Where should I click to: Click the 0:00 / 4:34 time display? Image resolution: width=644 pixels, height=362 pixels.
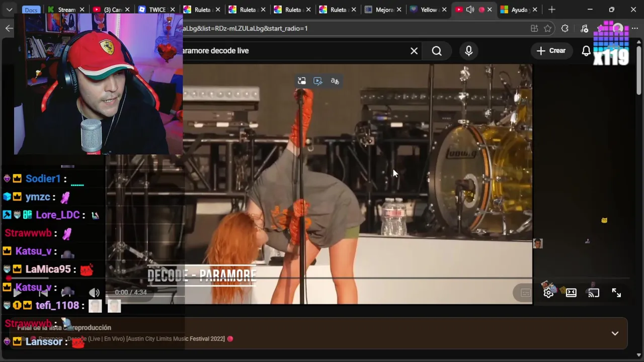click(131, 292)
